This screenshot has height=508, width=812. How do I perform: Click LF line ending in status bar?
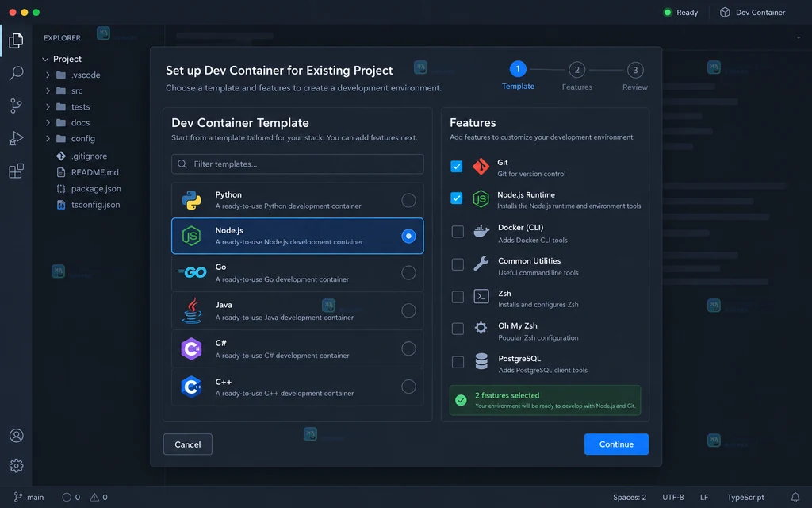tap(704, 497)
